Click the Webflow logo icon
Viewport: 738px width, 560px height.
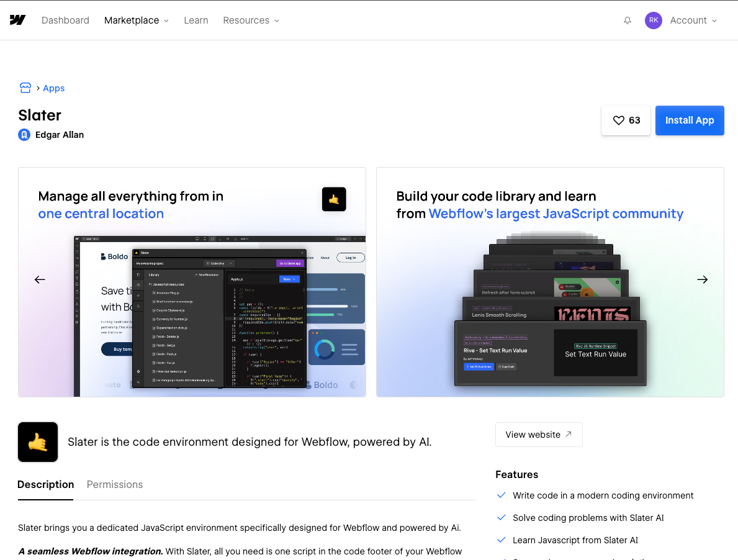pos(17,20)
